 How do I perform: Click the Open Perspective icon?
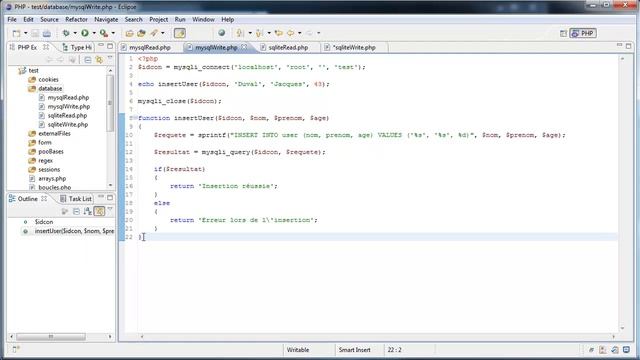tap(563, 33)
